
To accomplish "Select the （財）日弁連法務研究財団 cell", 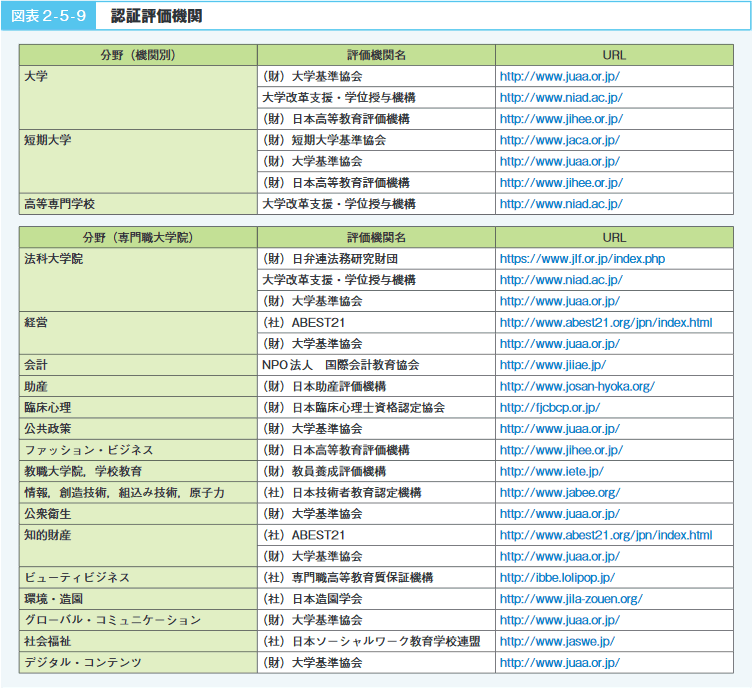I will point(376,259).
